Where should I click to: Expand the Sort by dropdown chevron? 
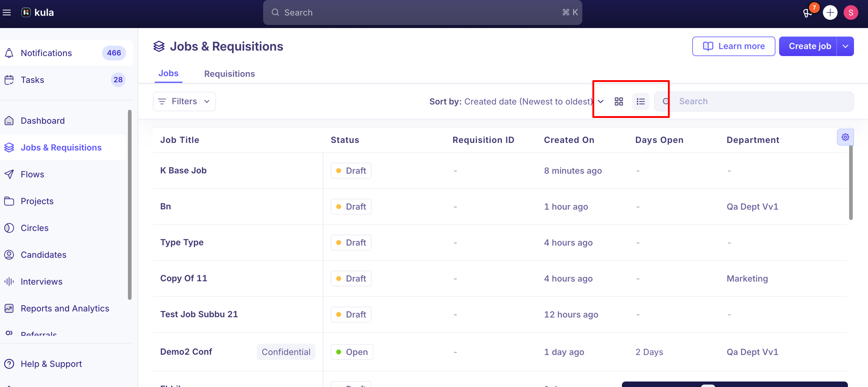pyautogui.click(x=601, y=101)
